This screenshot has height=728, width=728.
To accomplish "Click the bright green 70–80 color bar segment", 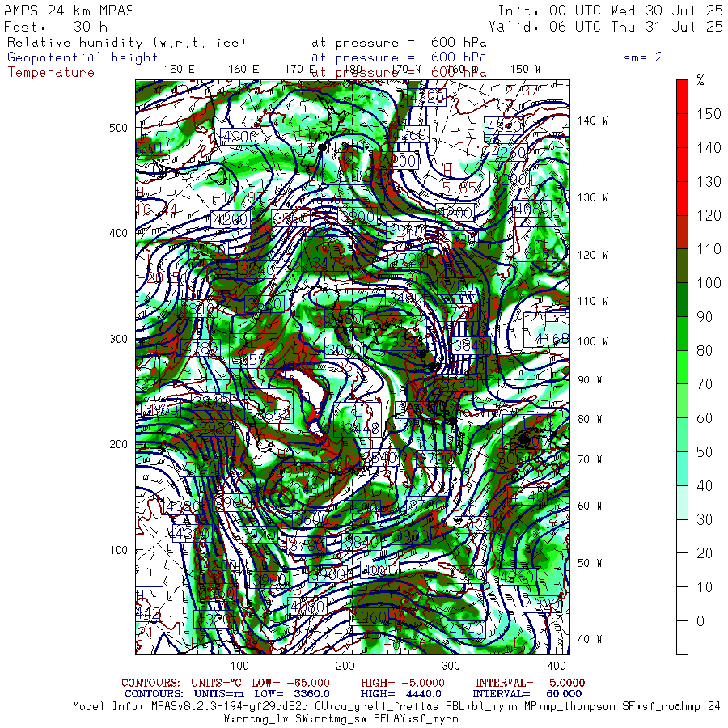I will [682, 367].
